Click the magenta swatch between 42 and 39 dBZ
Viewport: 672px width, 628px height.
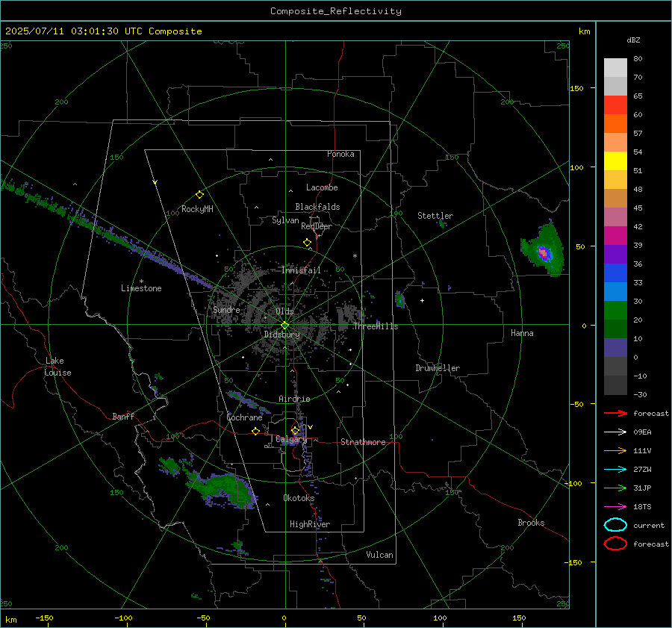615,236
